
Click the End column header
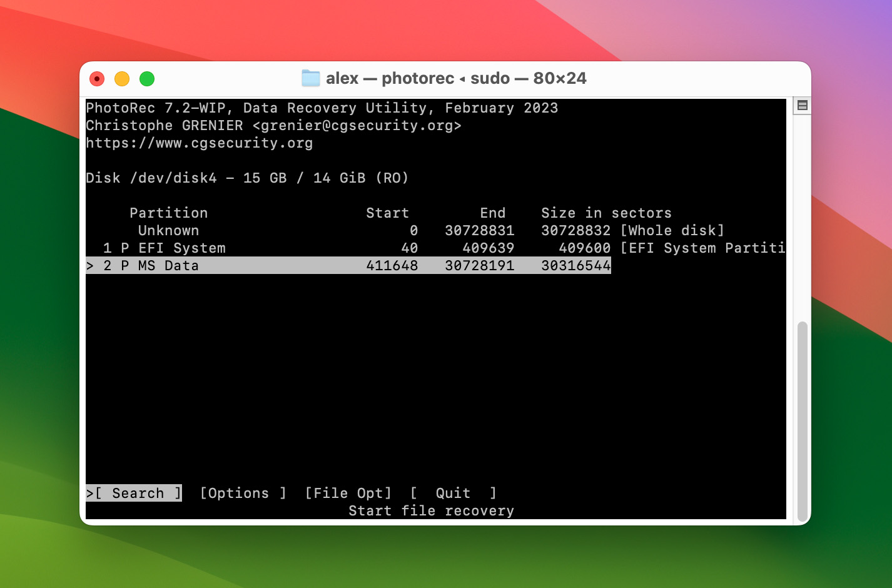[x=493, y=213]
